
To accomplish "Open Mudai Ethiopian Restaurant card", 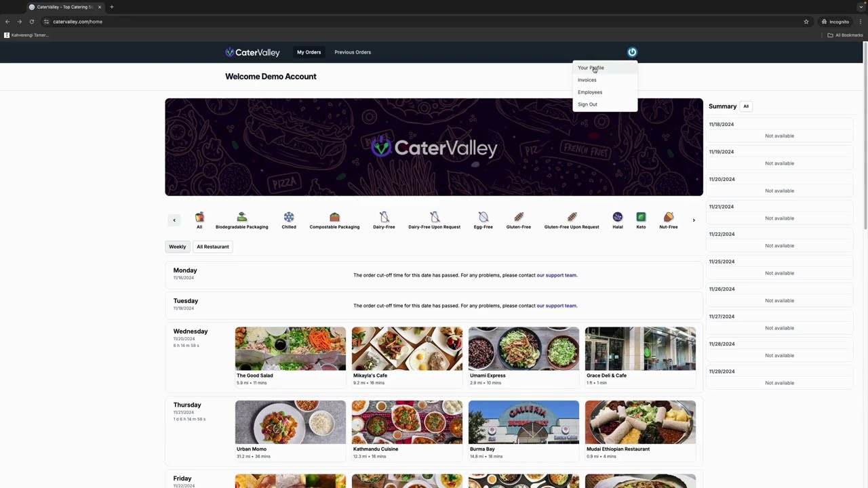I will (640, 430).
